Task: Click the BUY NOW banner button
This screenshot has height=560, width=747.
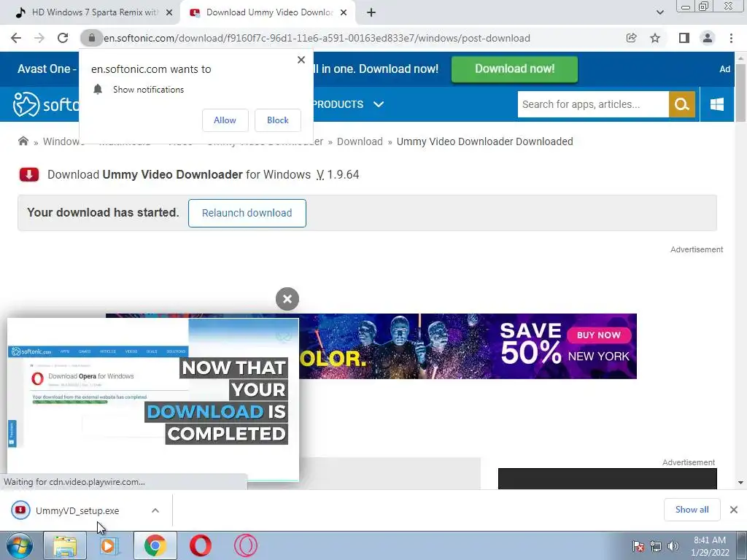Action: click(599, 335)
